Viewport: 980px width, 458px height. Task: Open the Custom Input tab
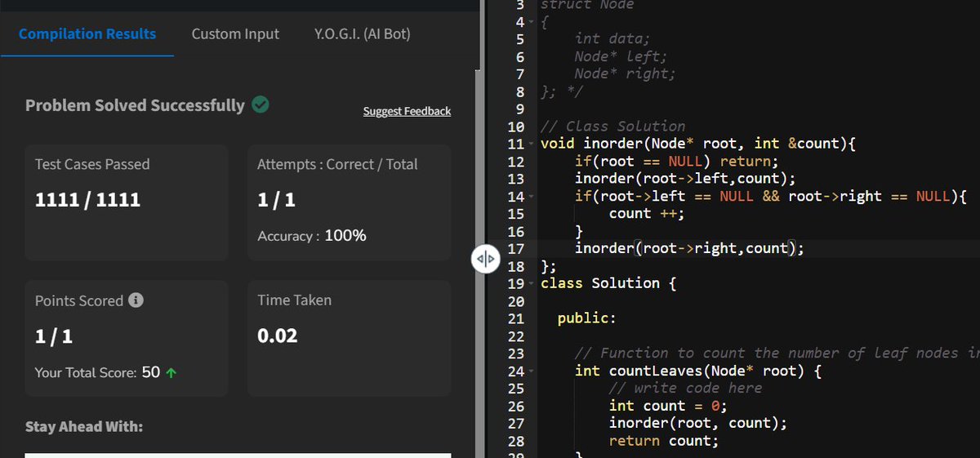click(x=235, y=33)
